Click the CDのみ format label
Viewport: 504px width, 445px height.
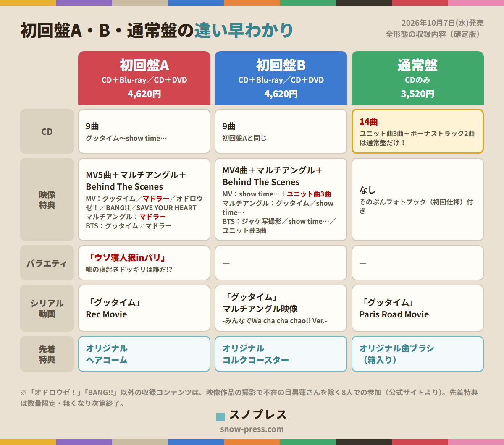(x=417, y=80)
